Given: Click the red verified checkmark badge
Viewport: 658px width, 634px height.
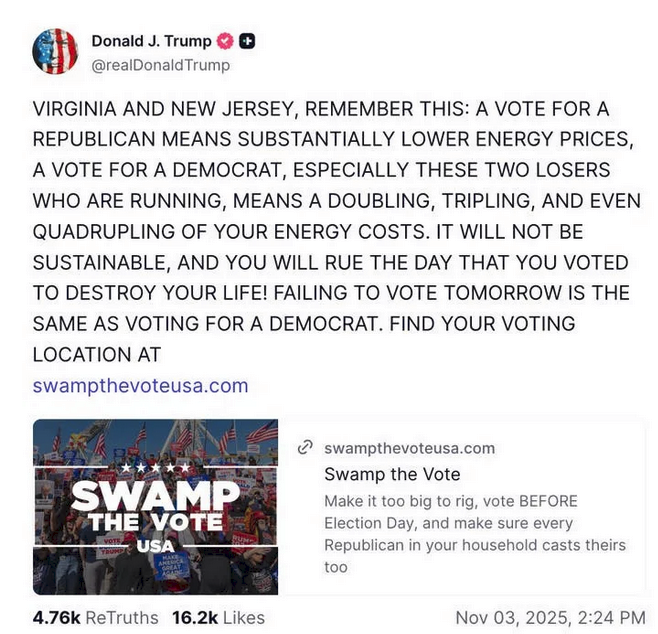Looking at the screenshot, I should (x=226, y=42).
